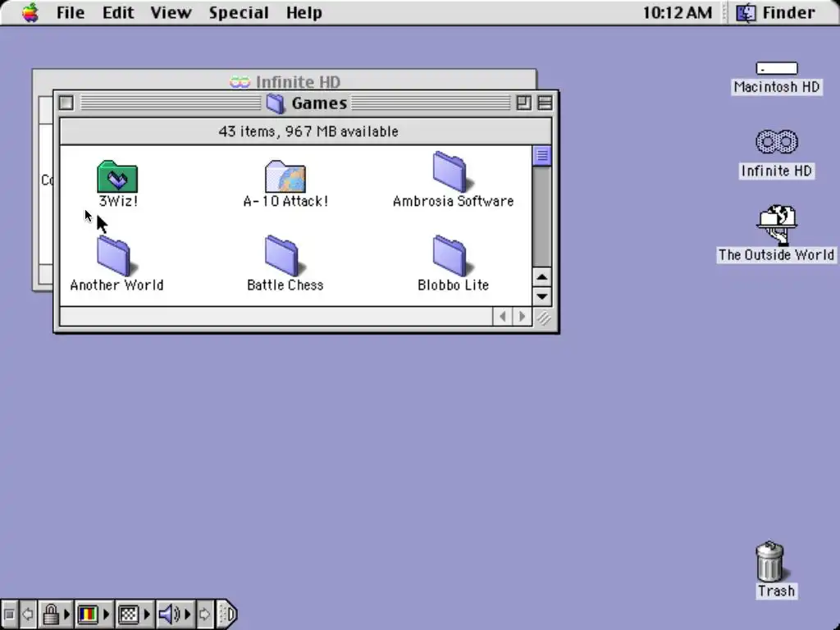The height and width of the screenshot is (630, 840).
Task: Click the scroll left arrow in Games
Action: pyautogui.click(x=503, y=317)
